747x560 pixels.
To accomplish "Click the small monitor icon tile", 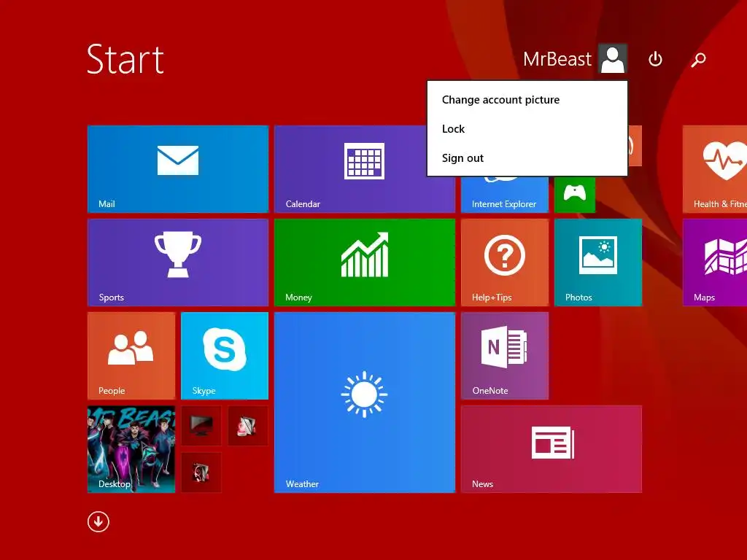I will point(201,426).
